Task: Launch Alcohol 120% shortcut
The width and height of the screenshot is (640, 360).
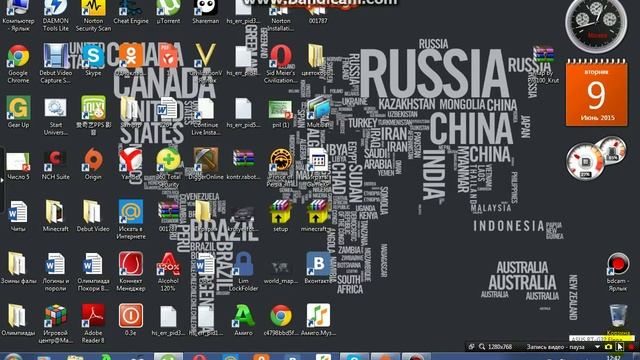Action: 168,272
